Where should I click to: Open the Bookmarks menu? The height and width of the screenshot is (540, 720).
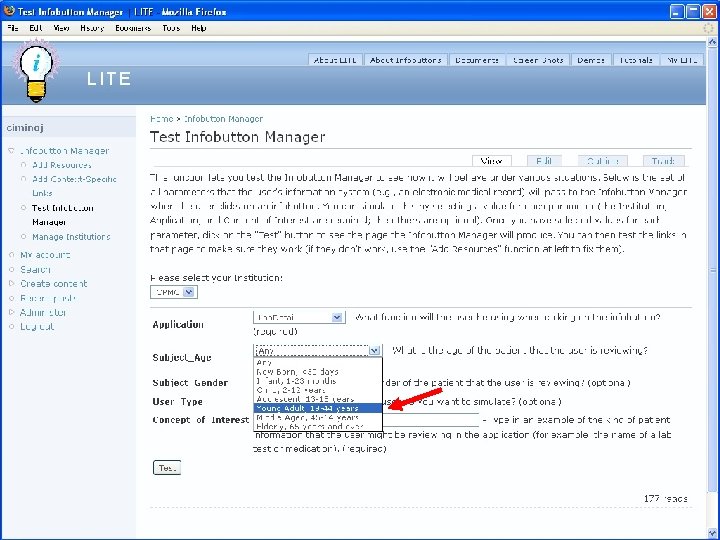click(x=133, y=28)
